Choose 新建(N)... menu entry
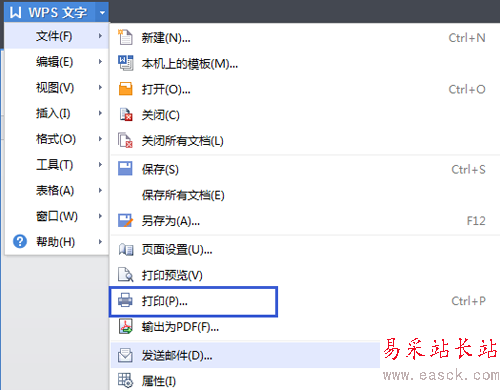 point(305,38)
